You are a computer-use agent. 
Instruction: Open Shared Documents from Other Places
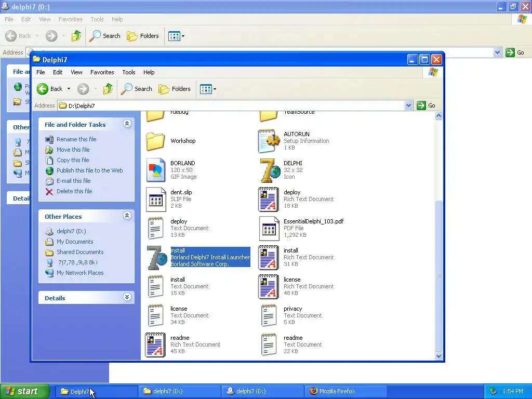pos(80,252)
